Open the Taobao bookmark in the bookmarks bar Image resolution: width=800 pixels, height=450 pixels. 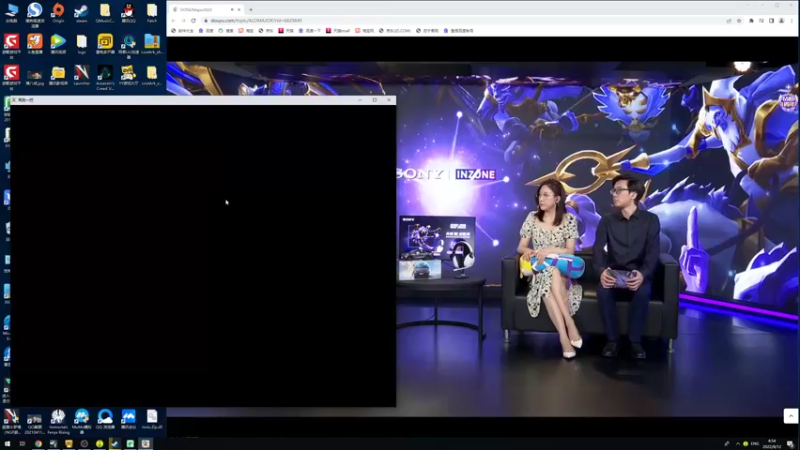(246, 31)
